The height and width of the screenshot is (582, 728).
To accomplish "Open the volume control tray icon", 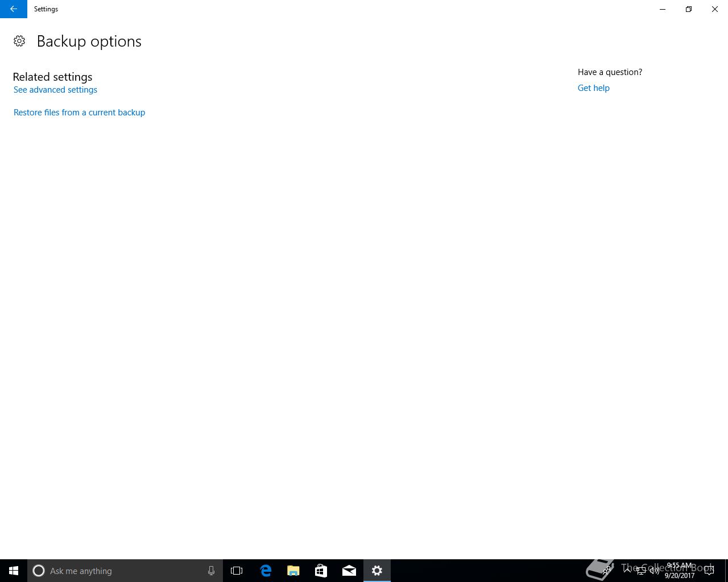I will click(655, 571).
